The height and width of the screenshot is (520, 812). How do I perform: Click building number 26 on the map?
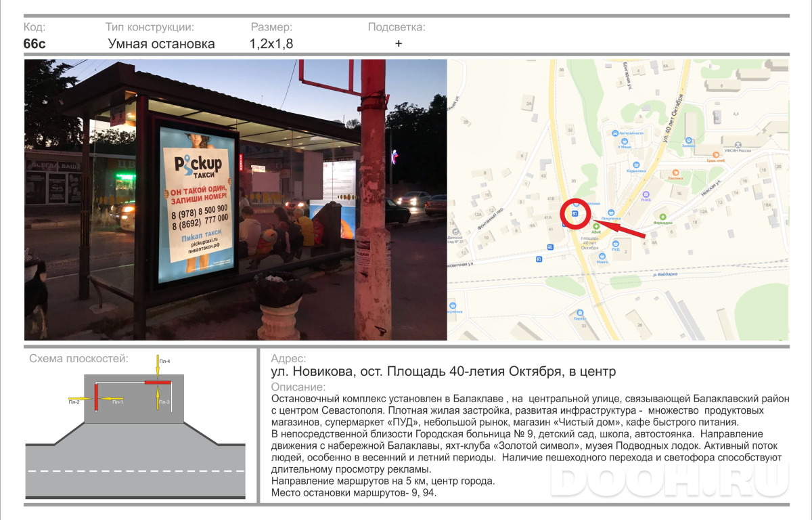pyautogui.click(x=640, y=325)
